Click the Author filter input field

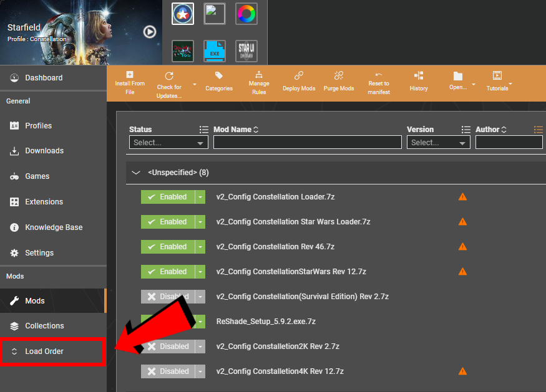tap(509, 142)
